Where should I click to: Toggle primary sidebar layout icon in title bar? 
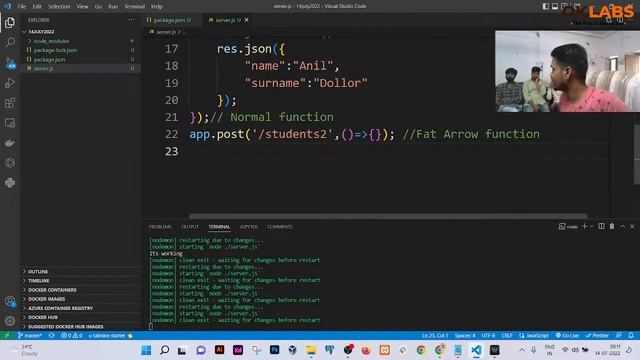(x=546, y=6)
